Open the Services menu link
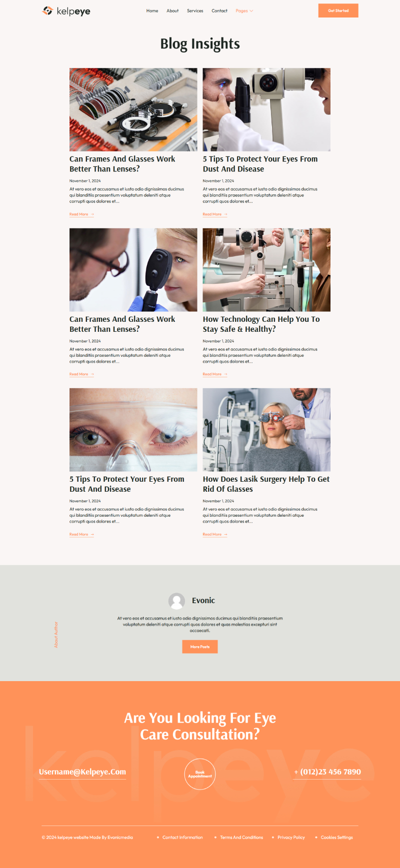The width and height of the screenshot is (400, 868). coord(195,10)
